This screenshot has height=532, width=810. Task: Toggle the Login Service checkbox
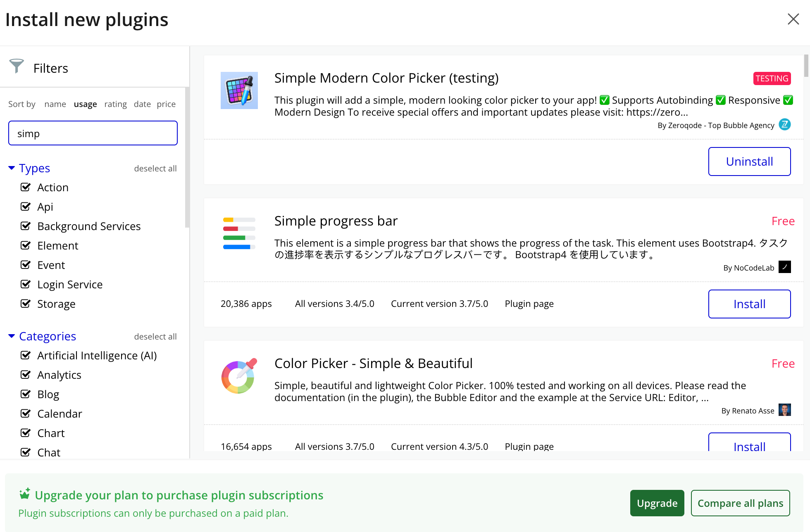tap(26, 284)
